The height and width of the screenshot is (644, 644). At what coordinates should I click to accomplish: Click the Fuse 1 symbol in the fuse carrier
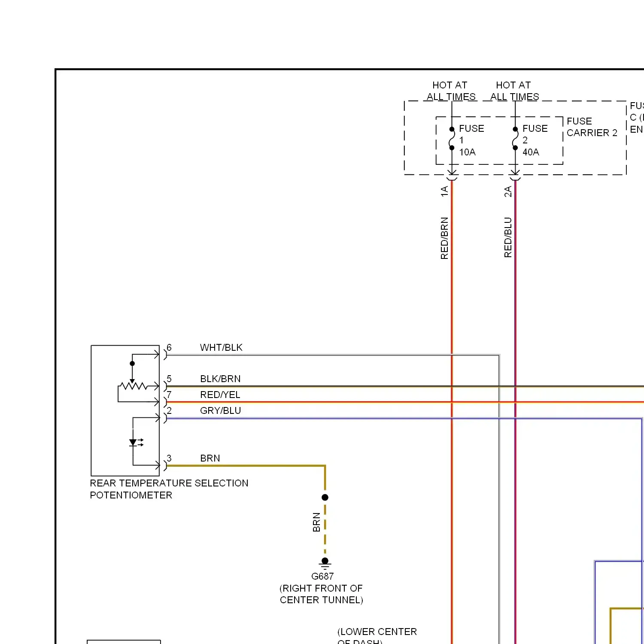pyautogui.click(x=452, y=138)
